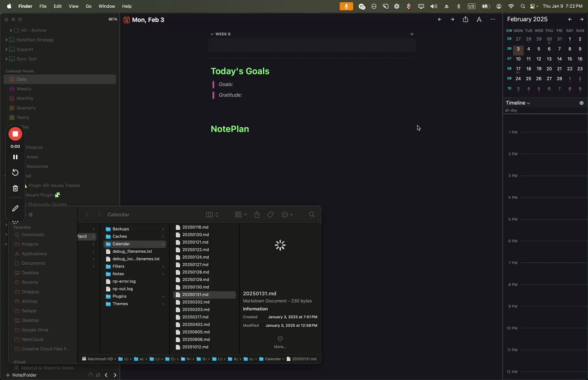Click the left chevron in NotePlan's sidebar footer
The image size is (588, 380).
pyautogui.click(x=106, y=375)
